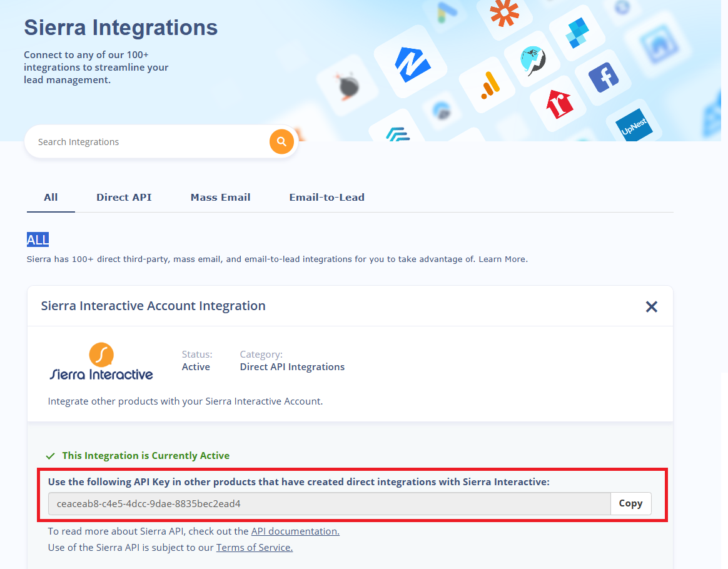The width and height of the screenshot is (728, 569).
Task: Click the 'Direct API Integrations' category value
Action: pyautogui.click(x=292, y=366)
